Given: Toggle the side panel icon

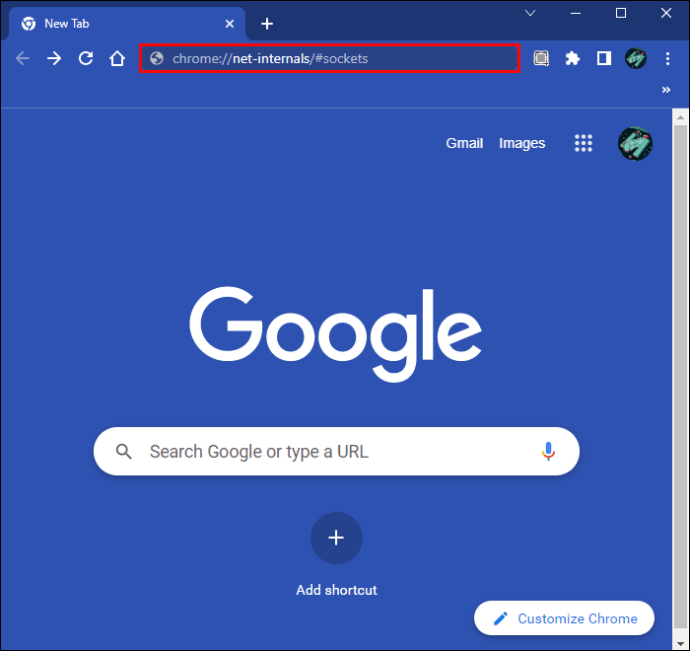Looking at the screenshot, I should 604,58.
